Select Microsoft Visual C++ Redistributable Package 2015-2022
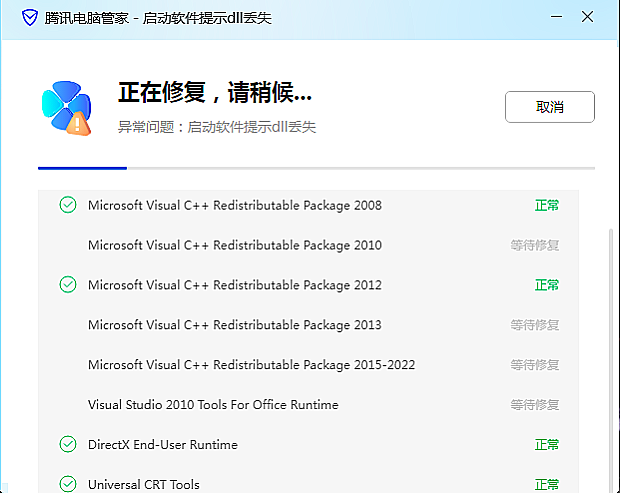 point(251,365)
